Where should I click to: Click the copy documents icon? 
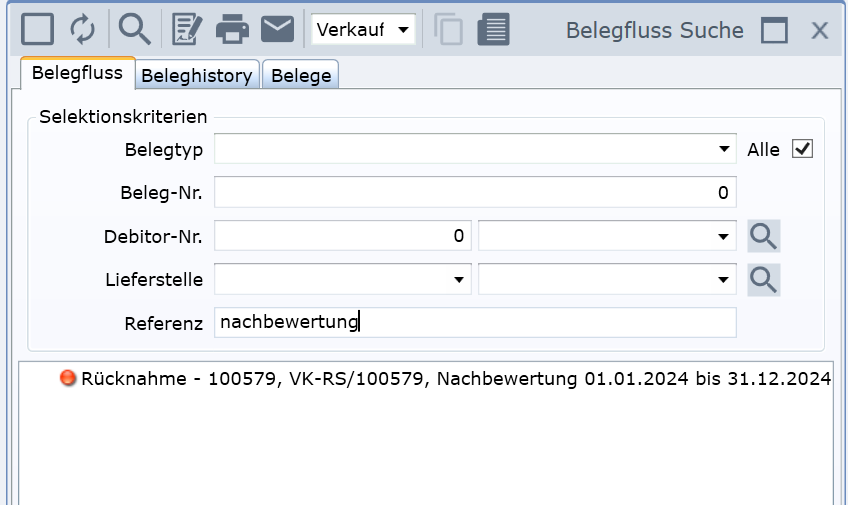click(x=448, y=29)
